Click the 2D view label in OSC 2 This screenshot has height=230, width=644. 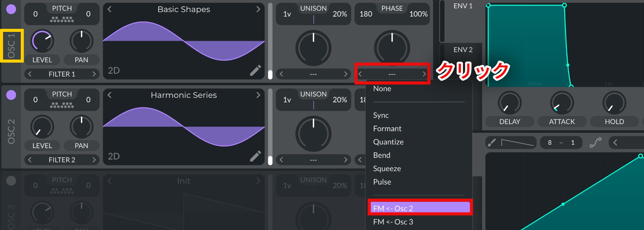pos(114,156)
